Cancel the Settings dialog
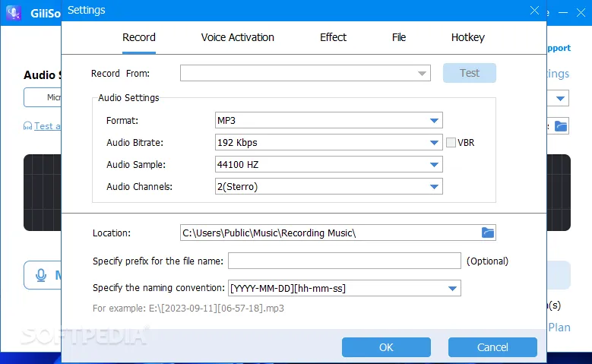The width and height of the screenshot is (592, 364). [492, 347]
